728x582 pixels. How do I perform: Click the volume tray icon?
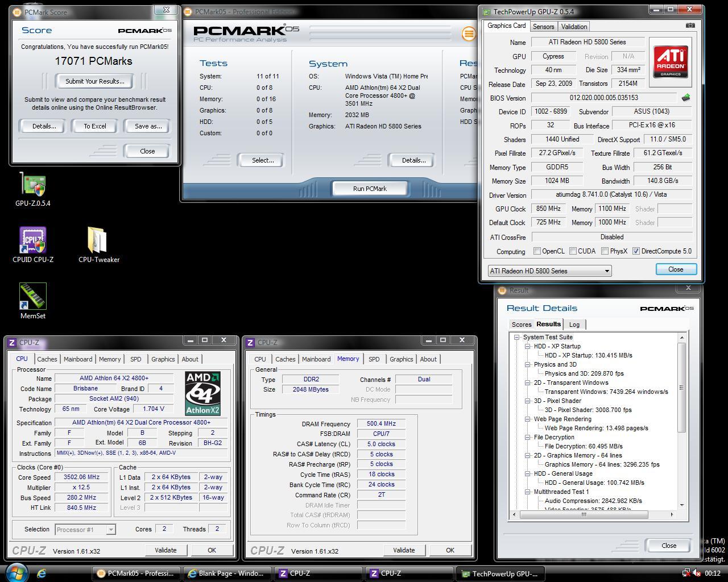tap(697, 573)
